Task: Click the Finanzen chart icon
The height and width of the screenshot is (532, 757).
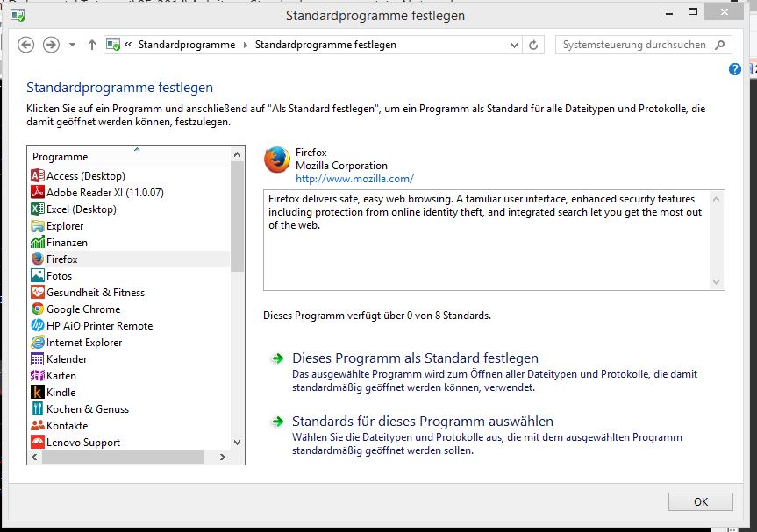Action: click(38, 243)
